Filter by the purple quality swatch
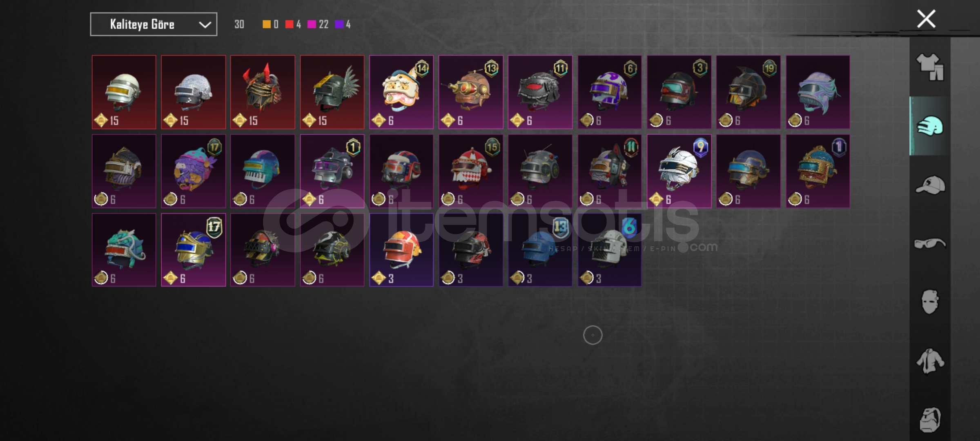This screenshot has width=980, height=441. [339, 24]
